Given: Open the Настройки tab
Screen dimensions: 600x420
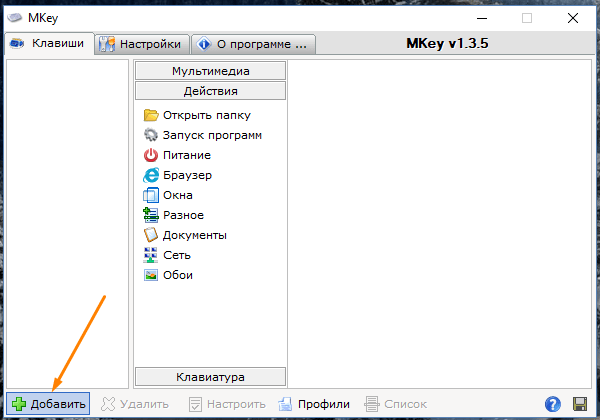Looking at the screenshot, I should click(142, 44).
